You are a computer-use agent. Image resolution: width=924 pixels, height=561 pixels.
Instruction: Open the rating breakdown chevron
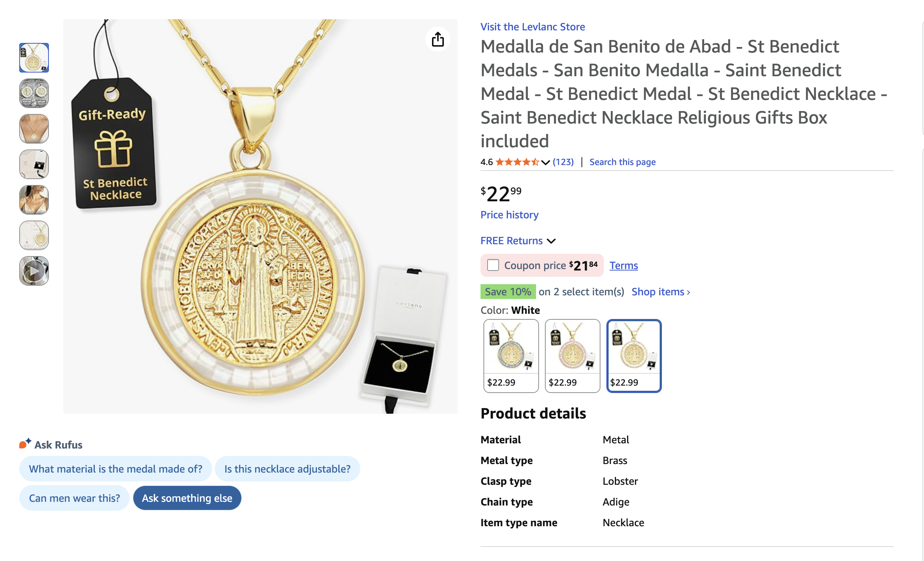[546, 162]
